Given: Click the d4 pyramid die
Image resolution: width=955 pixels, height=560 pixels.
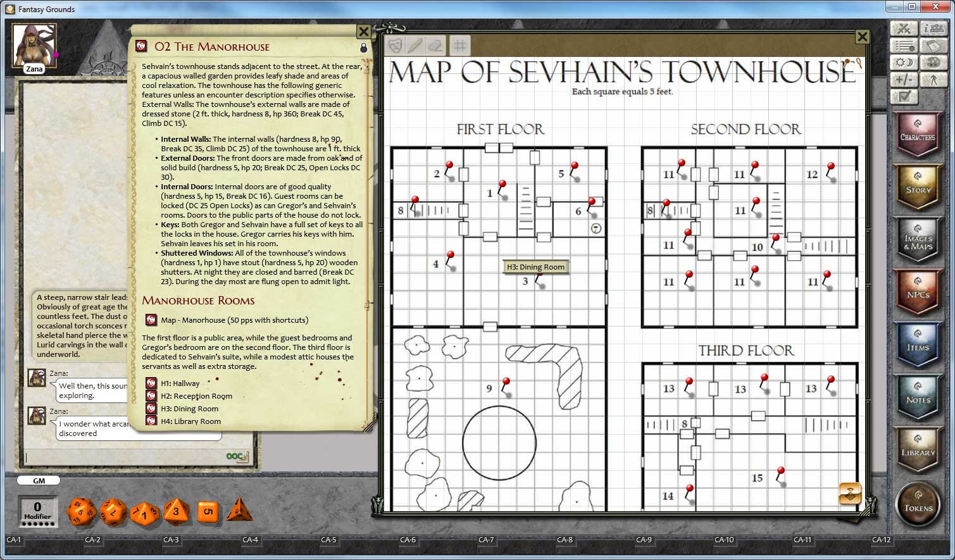Looking at the screenshot, I should point(239,511).
